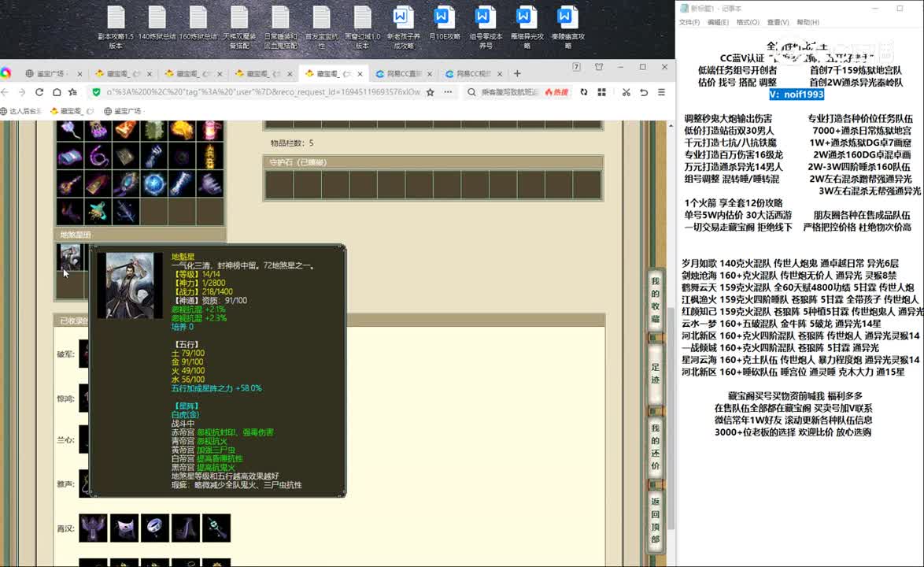Screen dimensions: 924x567
Task: Click 返回顶部 side button
Action: pos(656,520)
